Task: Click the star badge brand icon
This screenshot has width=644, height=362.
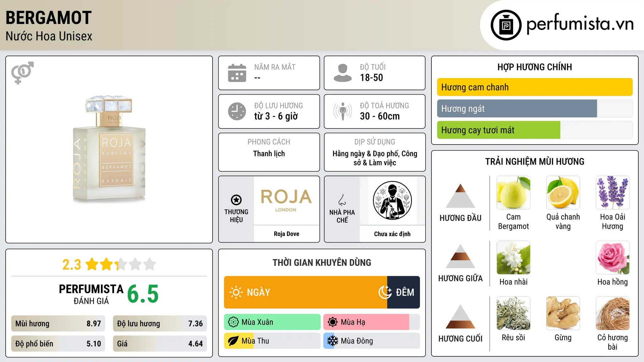Action: click(236, 200)
